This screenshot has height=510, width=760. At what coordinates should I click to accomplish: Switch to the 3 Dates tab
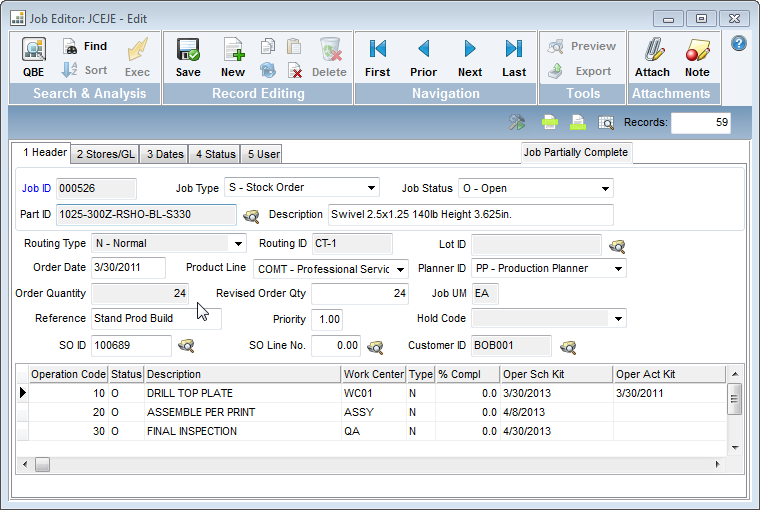(x=165, y=154)
